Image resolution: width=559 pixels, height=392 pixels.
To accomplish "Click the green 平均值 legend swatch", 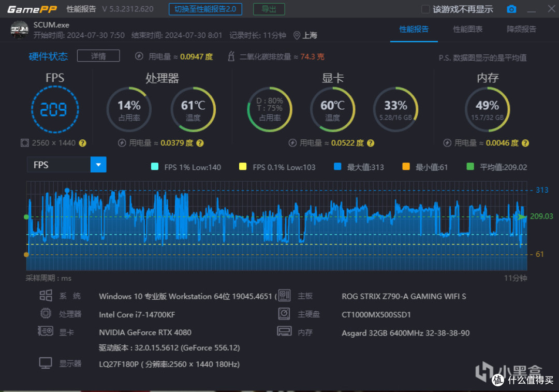I will click(470, 167).
